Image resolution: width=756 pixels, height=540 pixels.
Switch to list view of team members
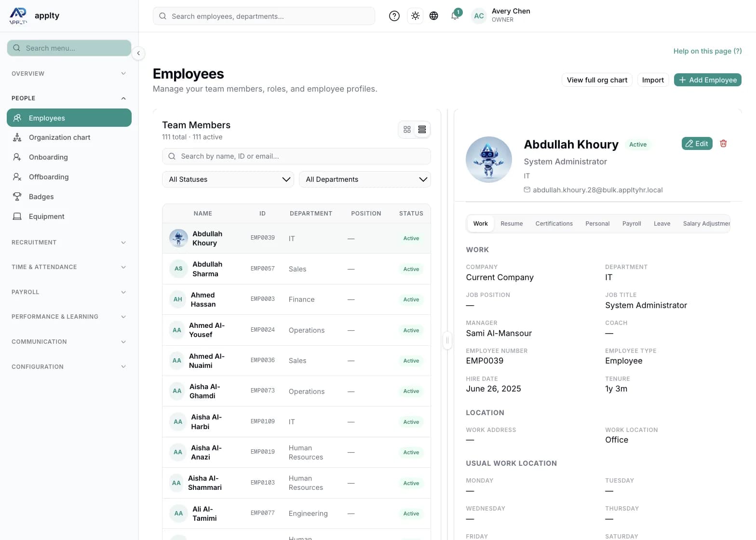[422, 130]
